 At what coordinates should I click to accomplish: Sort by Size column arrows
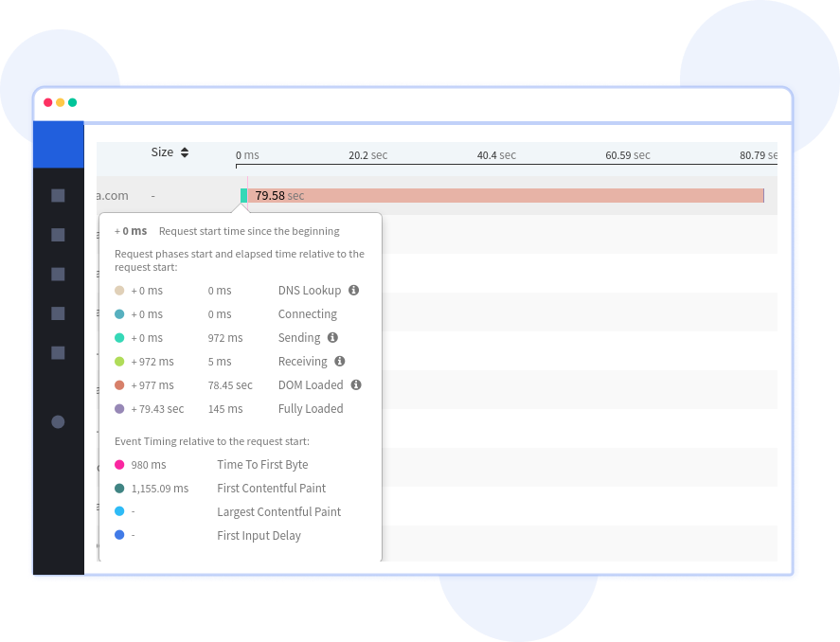(185, 152)
